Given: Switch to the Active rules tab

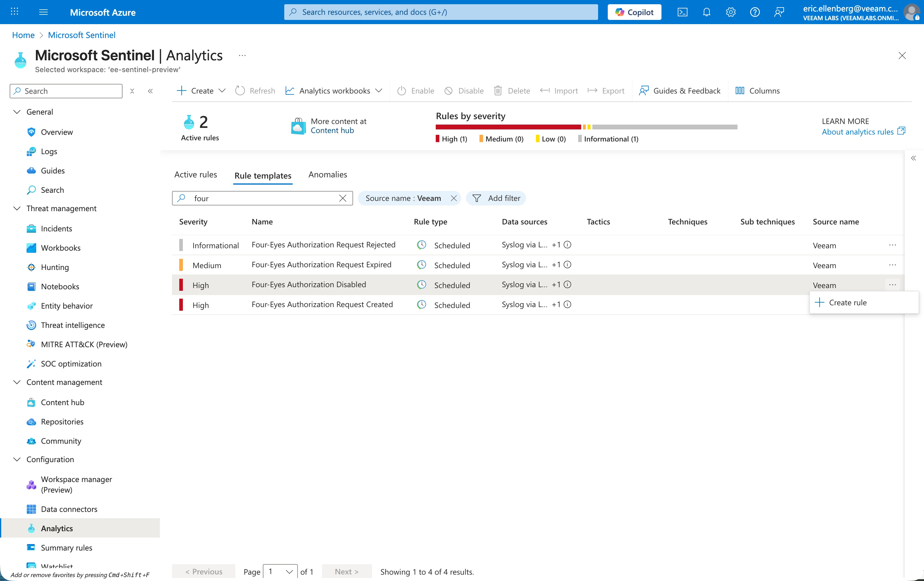Looking at the screenshot, I should click(x=196, y=174).
